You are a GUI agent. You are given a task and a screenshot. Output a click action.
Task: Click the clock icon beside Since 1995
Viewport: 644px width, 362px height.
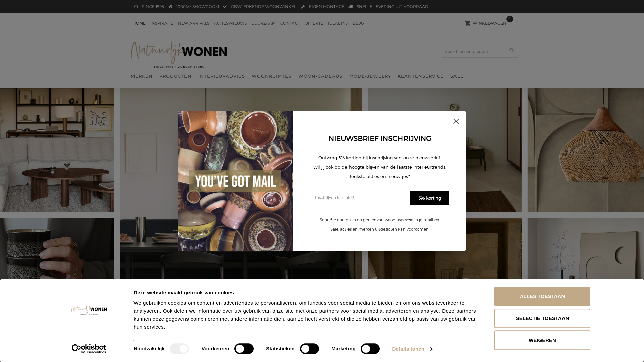point(136,7)
